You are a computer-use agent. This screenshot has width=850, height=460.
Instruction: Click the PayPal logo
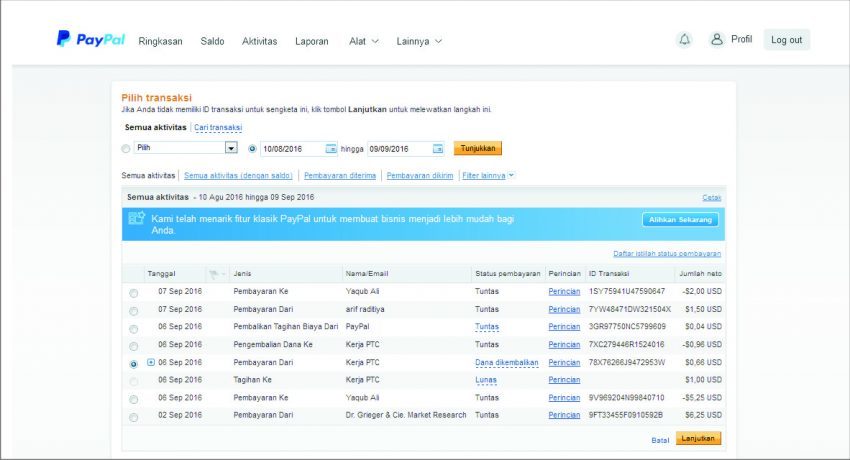pyautogui.click(x=91, y=40)
